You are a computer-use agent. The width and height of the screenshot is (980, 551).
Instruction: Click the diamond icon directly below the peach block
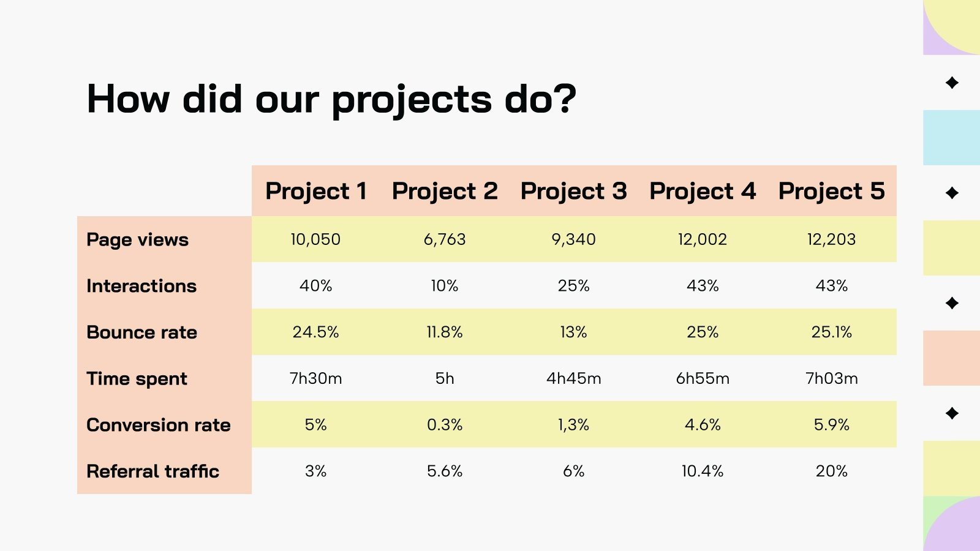click(x=952, y=413)
